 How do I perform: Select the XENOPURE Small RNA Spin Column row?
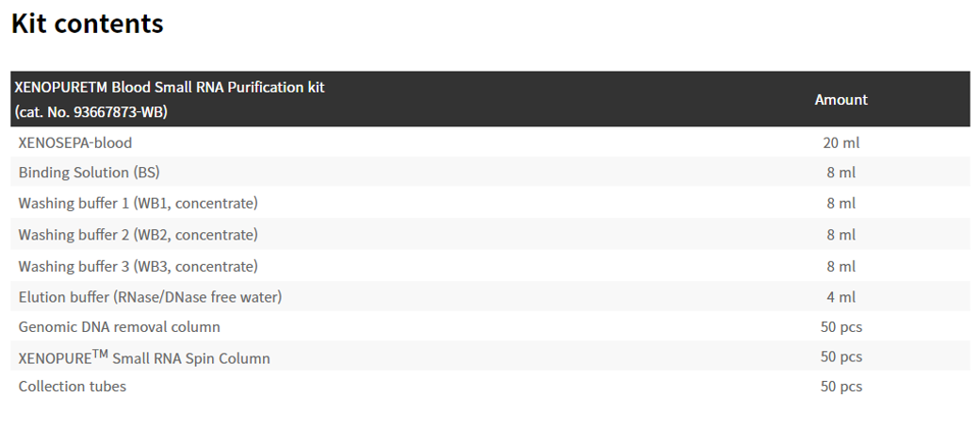point(144,357)
